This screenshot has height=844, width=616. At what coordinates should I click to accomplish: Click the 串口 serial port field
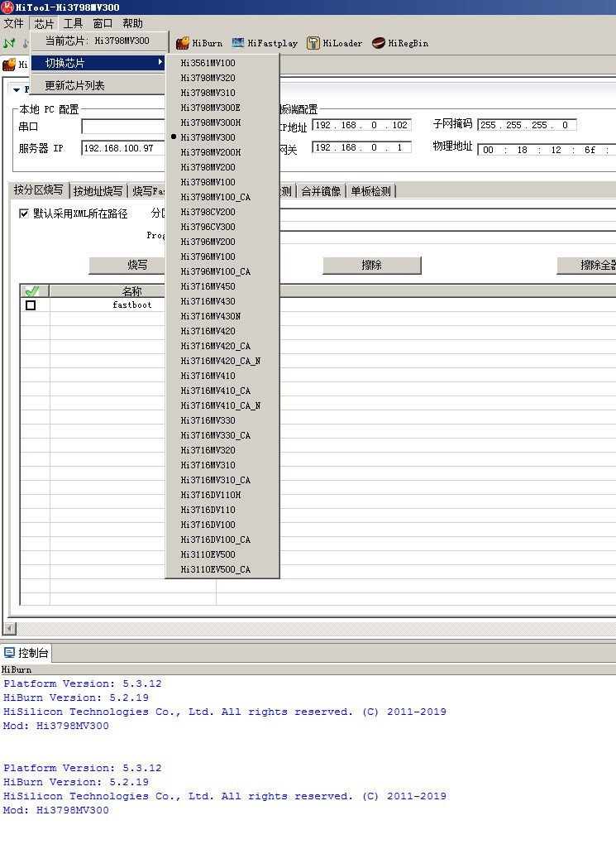(x=122, y=127)
